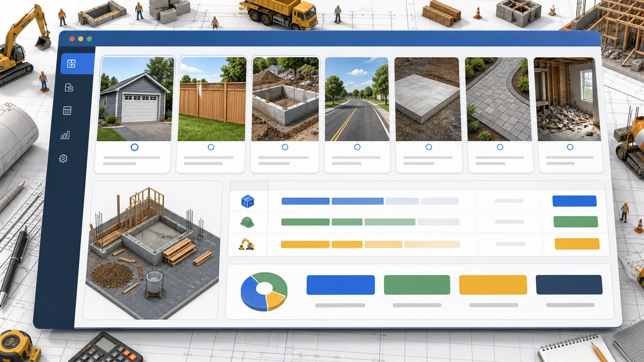Viewport: 644px width, 362px height.
Task: Open the settings gear in sidebar
Action: [x=63, y=158]
